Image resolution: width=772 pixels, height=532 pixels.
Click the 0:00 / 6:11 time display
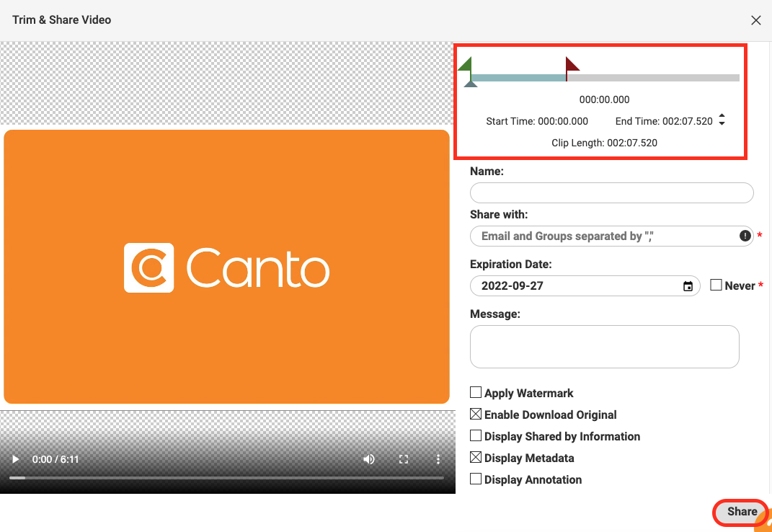[x=55, y=459]
